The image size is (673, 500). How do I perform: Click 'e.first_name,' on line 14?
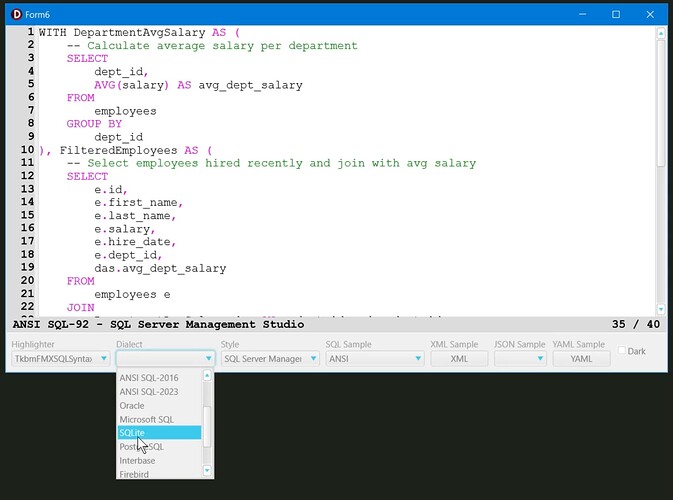click(x=139, y=202)
